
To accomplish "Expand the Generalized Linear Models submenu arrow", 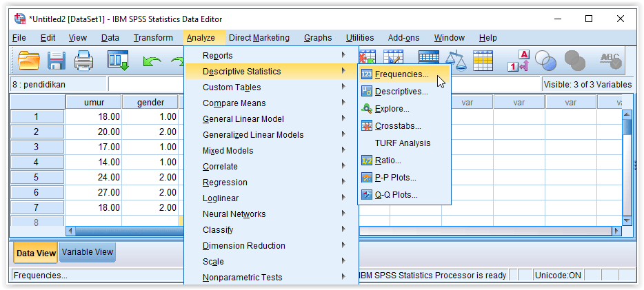I will click(343, 134).
